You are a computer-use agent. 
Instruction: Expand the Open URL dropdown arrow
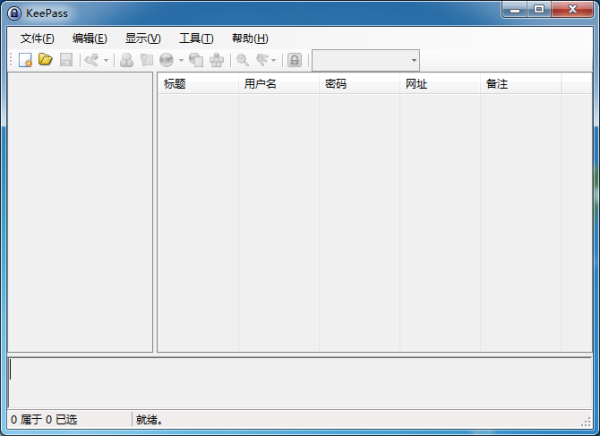pyautogui.click(x=181, y=60)
